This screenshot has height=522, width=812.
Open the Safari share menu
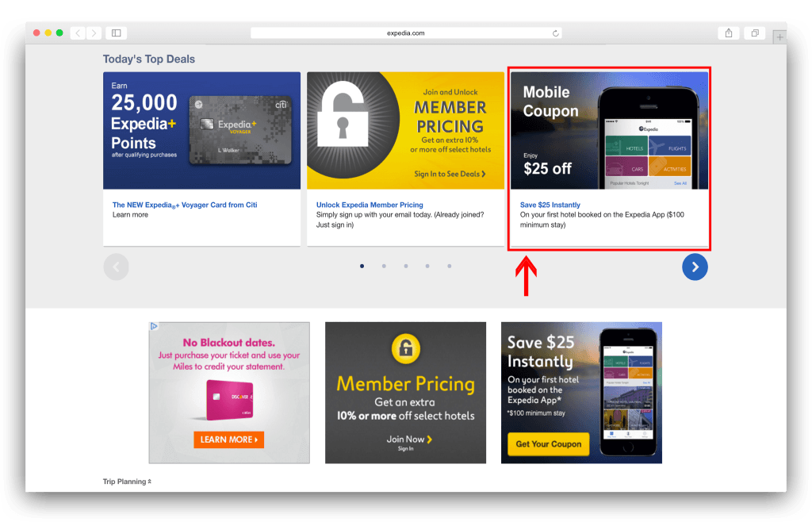pyautogui.click(x=729, y=33)
